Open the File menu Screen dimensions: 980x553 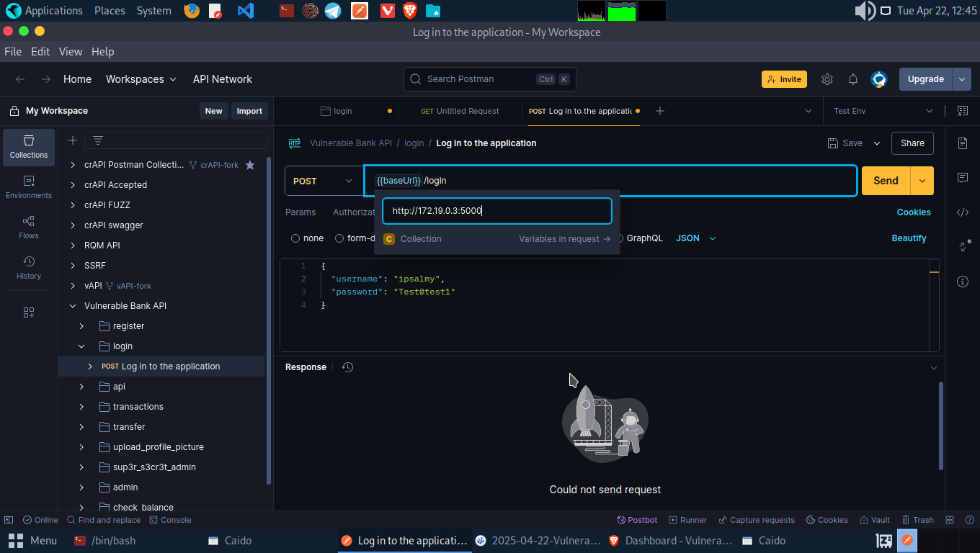coord(13,52)
